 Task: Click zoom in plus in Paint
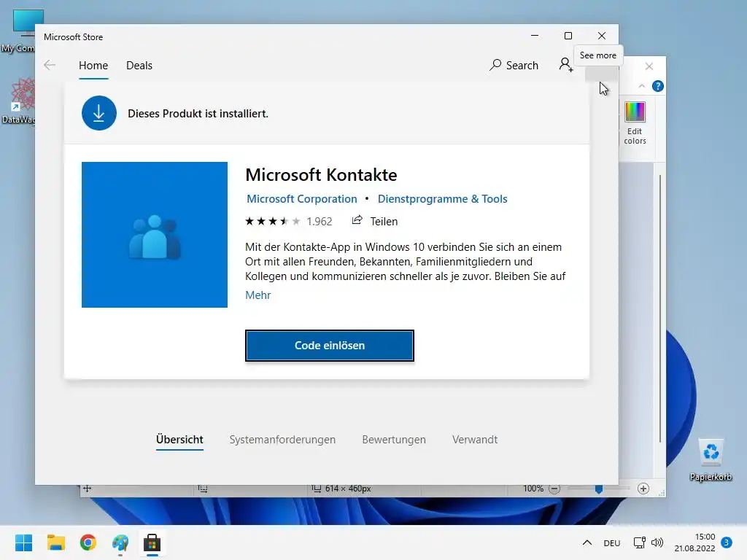[x=643, y=489]
